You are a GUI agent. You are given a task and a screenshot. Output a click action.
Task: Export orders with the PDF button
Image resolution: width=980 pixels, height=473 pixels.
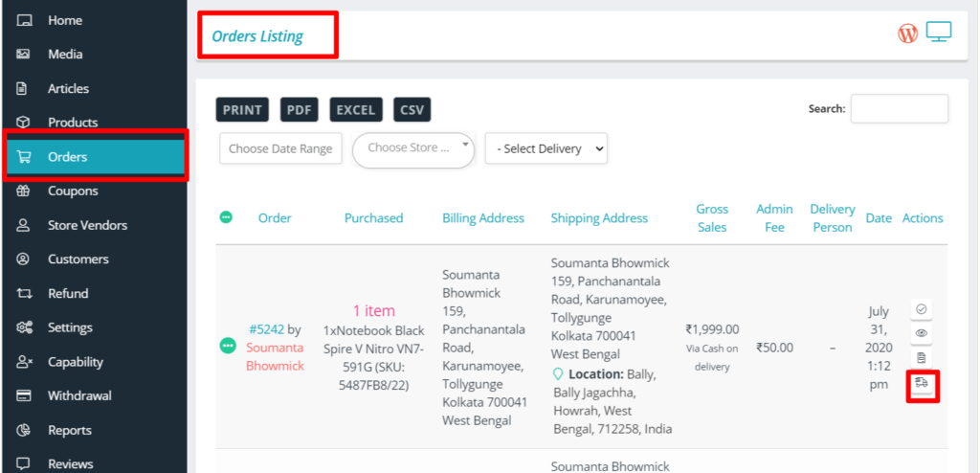[x=300, y=110]
